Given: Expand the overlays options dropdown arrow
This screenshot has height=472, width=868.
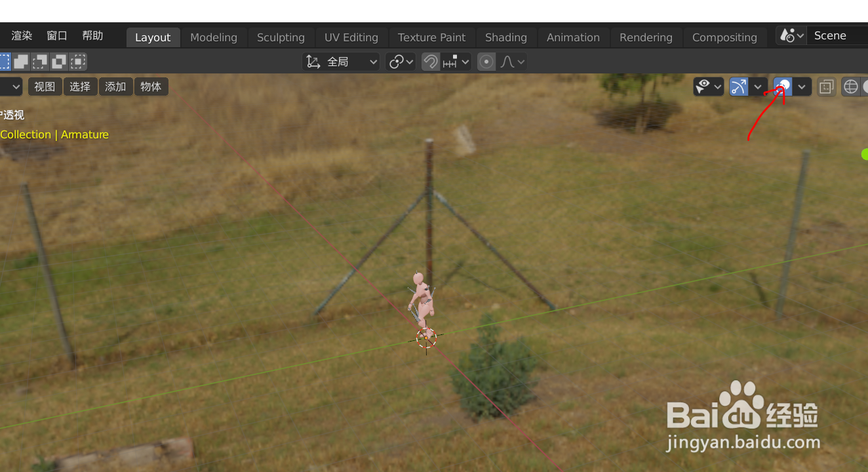Looking at the screenshot, I should pos(802,87).
